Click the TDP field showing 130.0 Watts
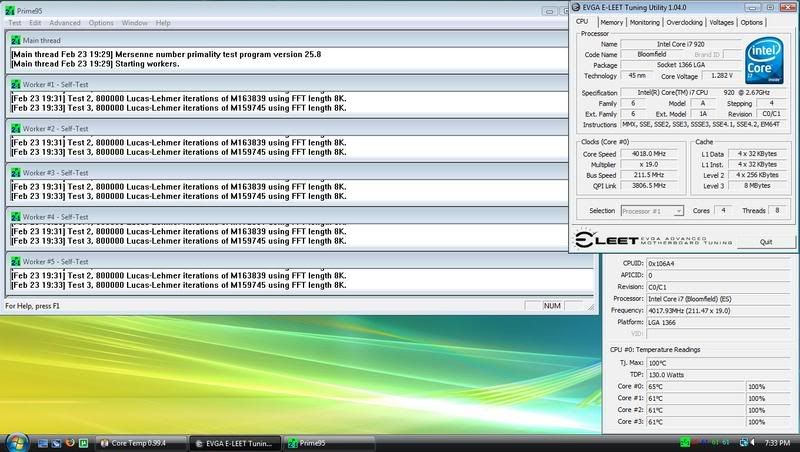This screenshot has height=452, width=800. pos(718,375)
